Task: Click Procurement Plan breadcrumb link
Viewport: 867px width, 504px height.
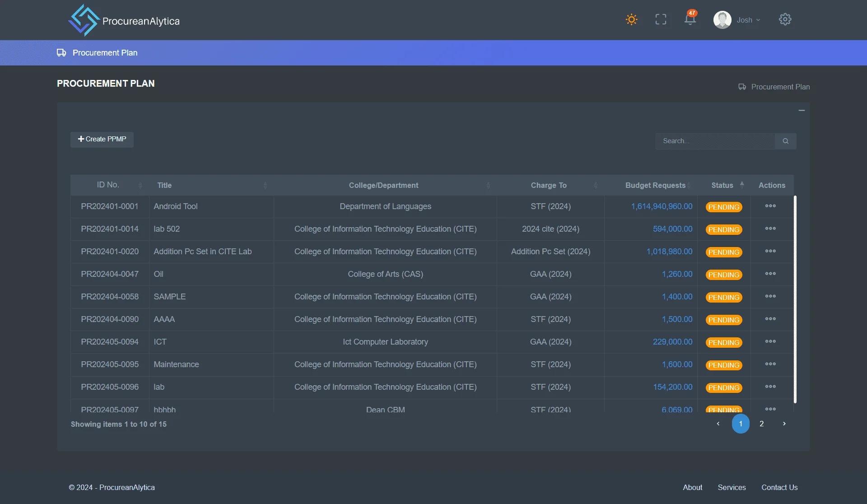Action: [780, 87]
